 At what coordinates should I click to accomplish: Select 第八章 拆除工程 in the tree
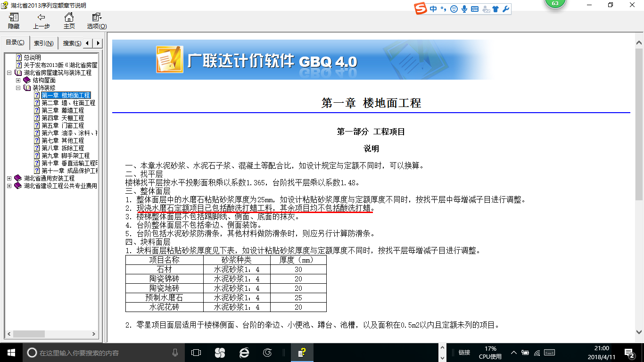(x=63, y=148)
